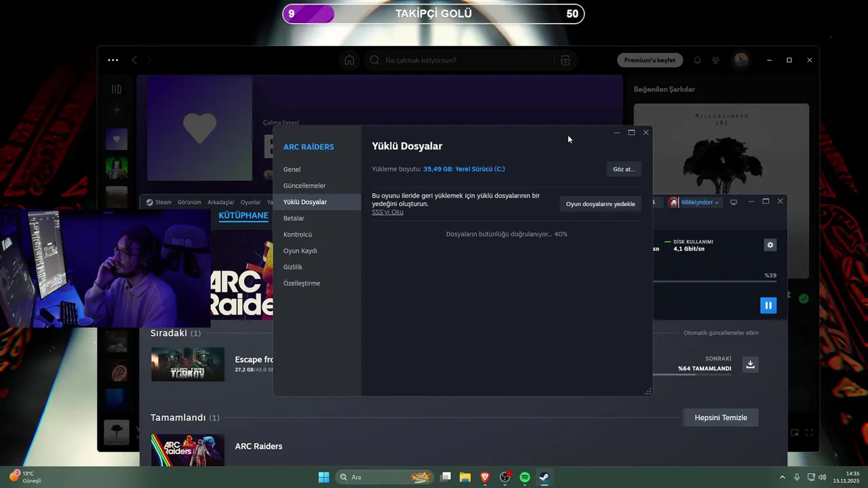
Task: Select the Yüklü Dosyalar section
Action: [317, 202]
